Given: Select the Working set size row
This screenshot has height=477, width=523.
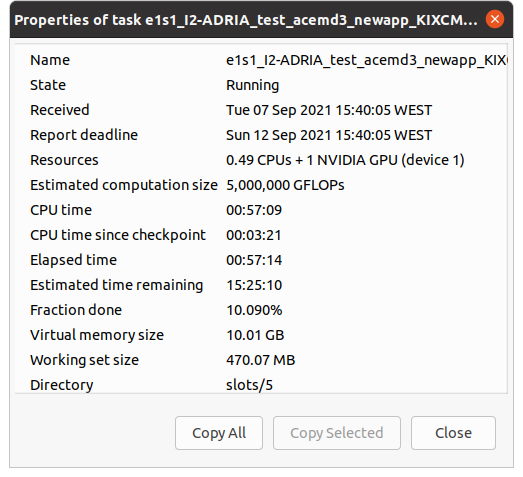Looking at the screenshot, I should pos(261,360).
